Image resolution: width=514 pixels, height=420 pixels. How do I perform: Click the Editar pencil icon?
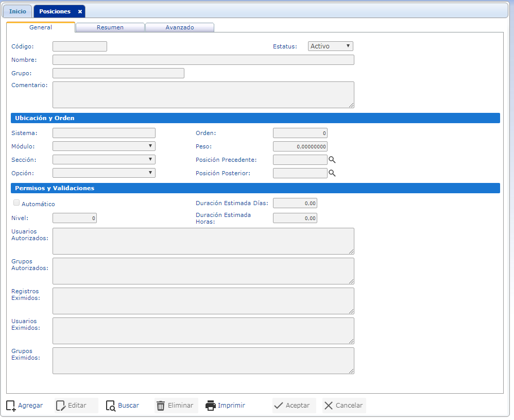(61, 406)
